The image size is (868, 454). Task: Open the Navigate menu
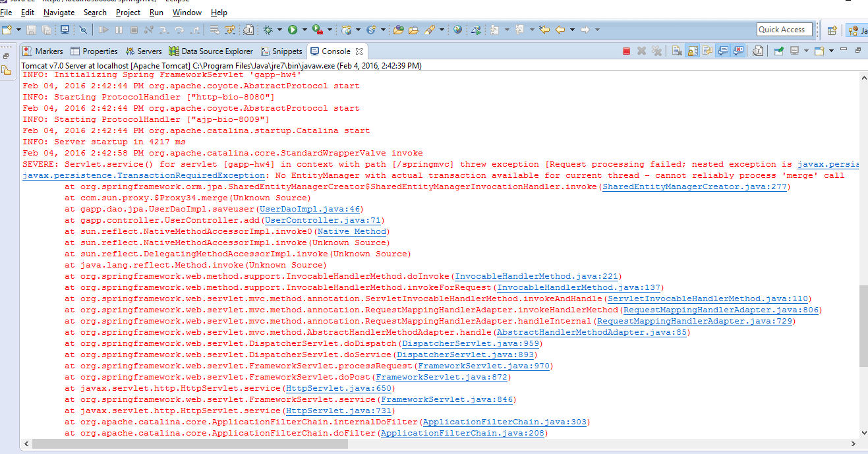59,13
